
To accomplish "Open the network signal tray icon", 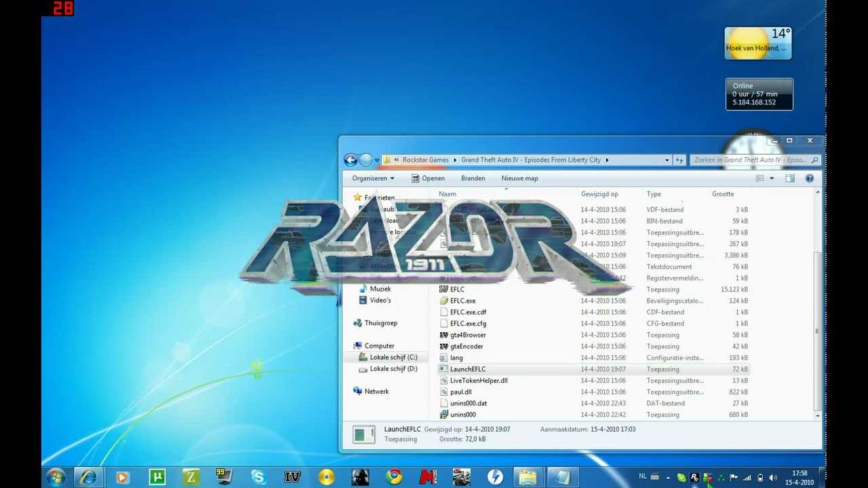I will [x=747, y=478].
